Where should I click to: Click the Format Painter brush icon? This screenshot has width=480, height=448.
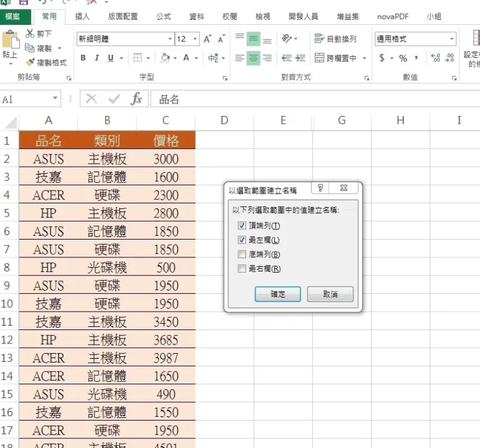pos(30,62)
